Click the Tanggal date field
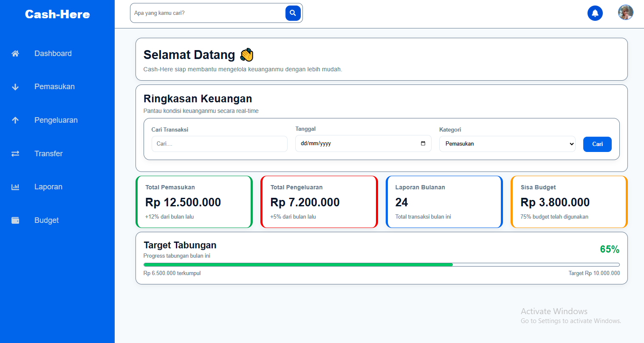Viewport: 644px width, 343px height. pyautogui.click(x=363, y=143)
